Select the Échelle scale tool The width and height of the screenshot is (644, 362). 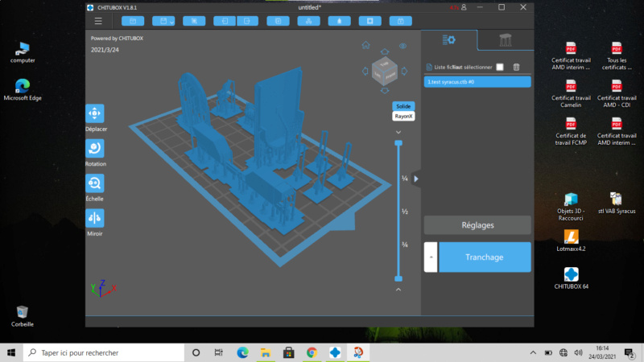pos(95,183)
